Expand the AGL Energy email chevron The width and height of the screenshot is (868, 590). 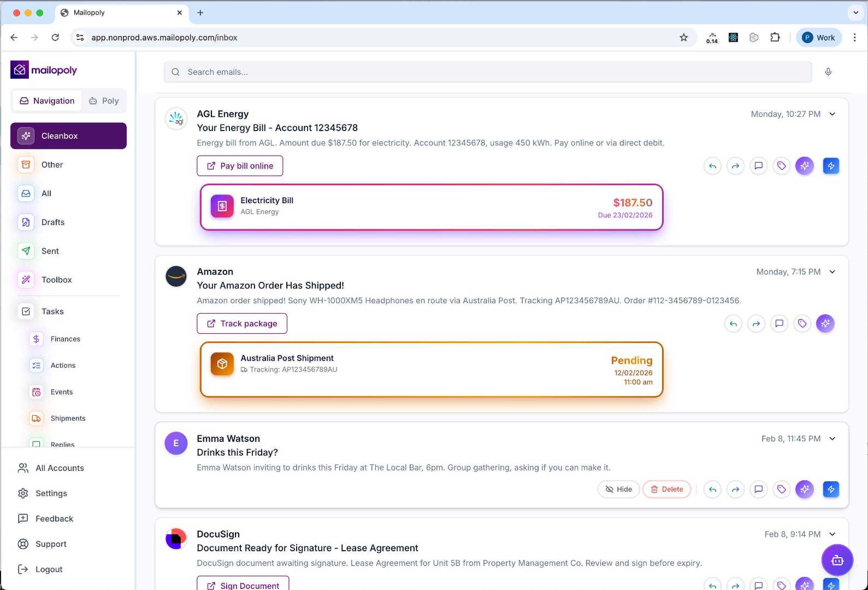pos(832,114)
